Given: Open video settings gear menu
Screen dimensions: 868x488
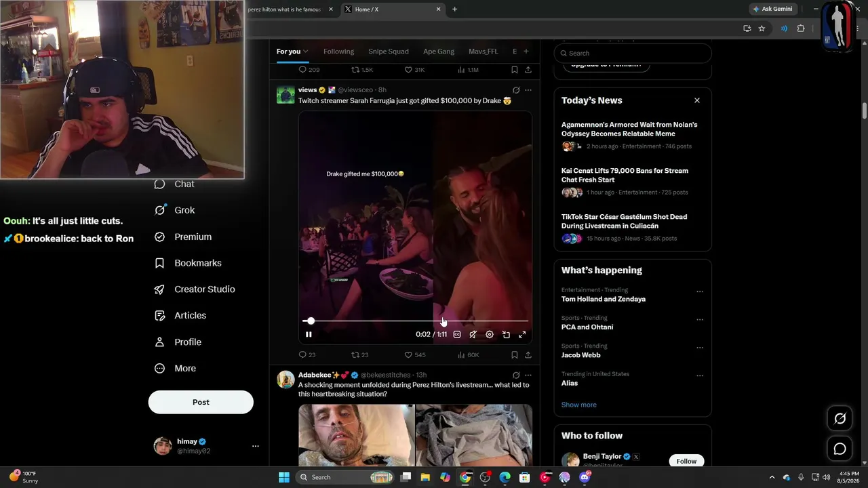Looking at the screenshot, I should [490, 334].
